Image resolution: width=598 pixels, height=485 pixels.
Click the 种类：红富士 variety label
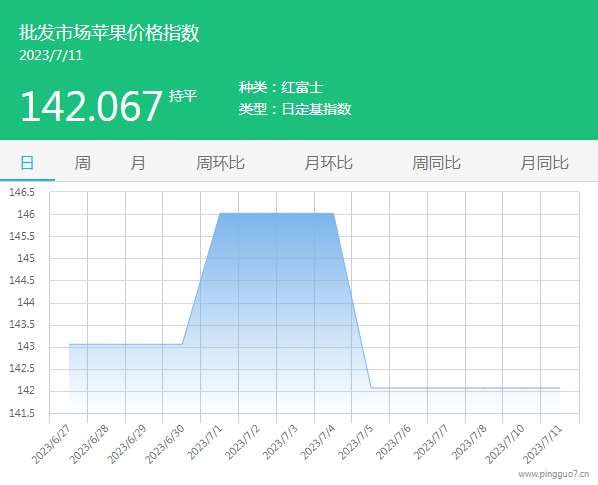pos(281,87)
